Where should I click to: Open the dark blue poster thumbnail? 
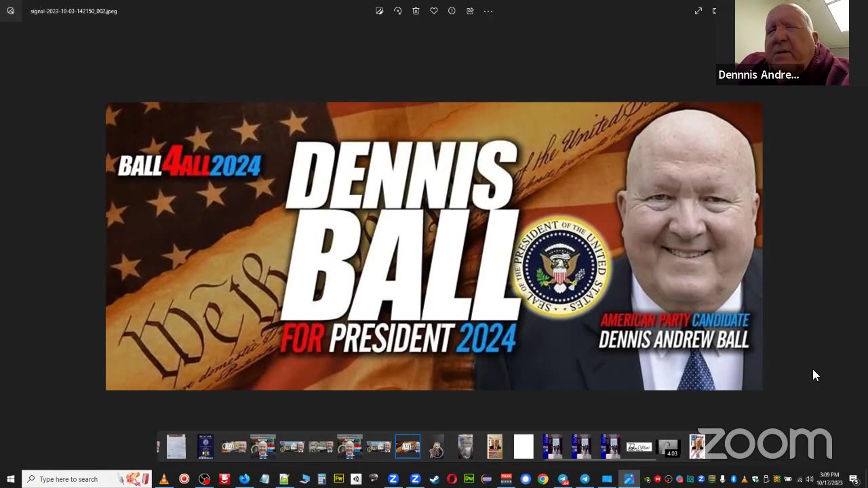coord(205,447)
